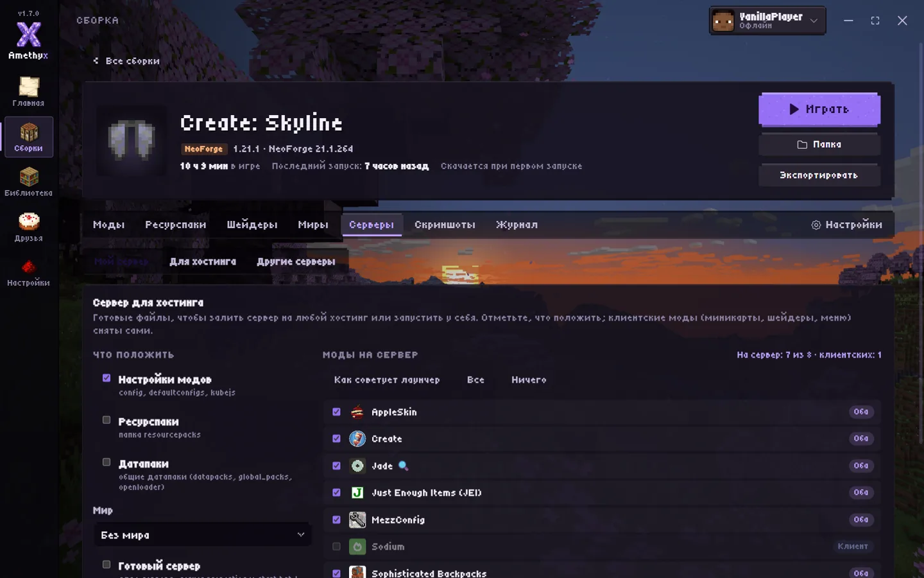This screenshot has width=924, height=578.
Task: Open the Скриншоты tab
Action: pyautogui.click(x=445, y=225)
